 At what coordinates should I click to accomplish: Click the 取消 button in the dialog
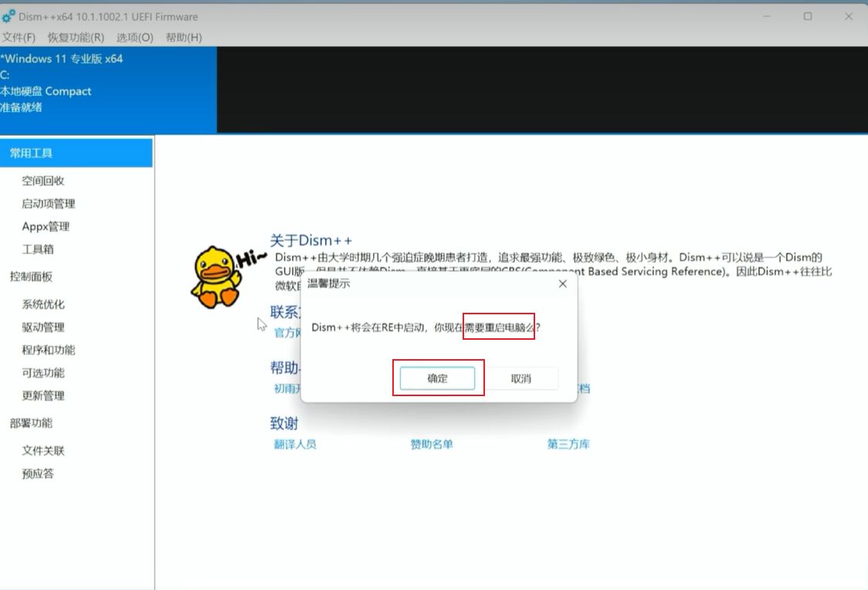(521, 378)
